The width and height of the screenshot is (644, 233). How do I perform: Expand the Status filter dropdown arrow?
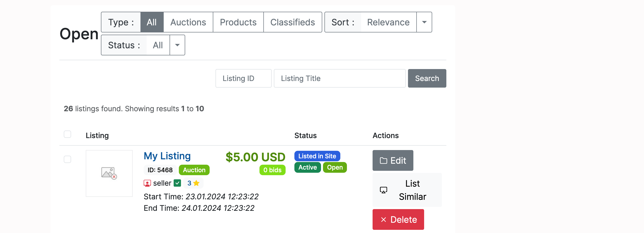point(177,45)
